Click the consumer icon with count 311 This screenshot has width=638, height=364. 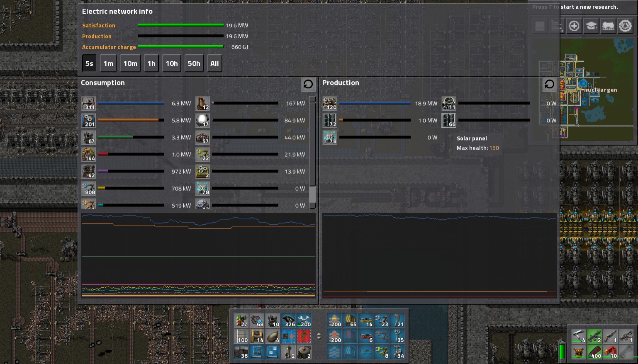pos(88,103)
